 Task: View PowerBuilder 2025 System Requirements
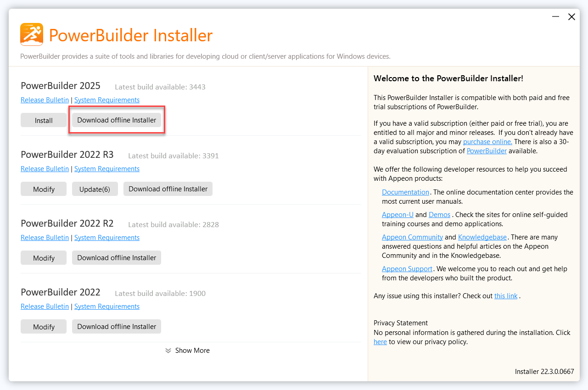(107, 100)
